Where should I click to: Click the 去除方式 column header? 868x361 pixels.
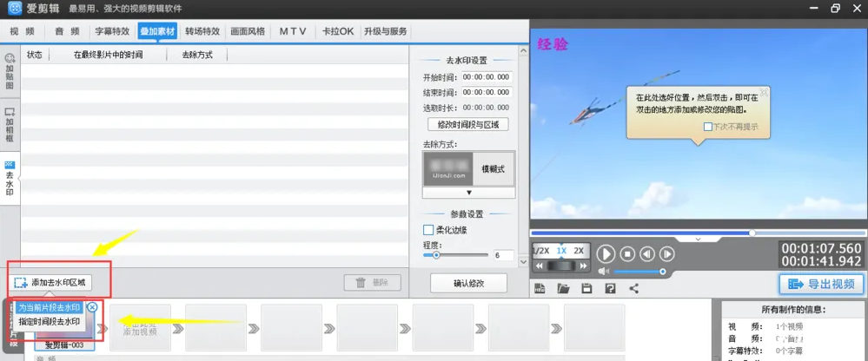[x=197, y=55]
